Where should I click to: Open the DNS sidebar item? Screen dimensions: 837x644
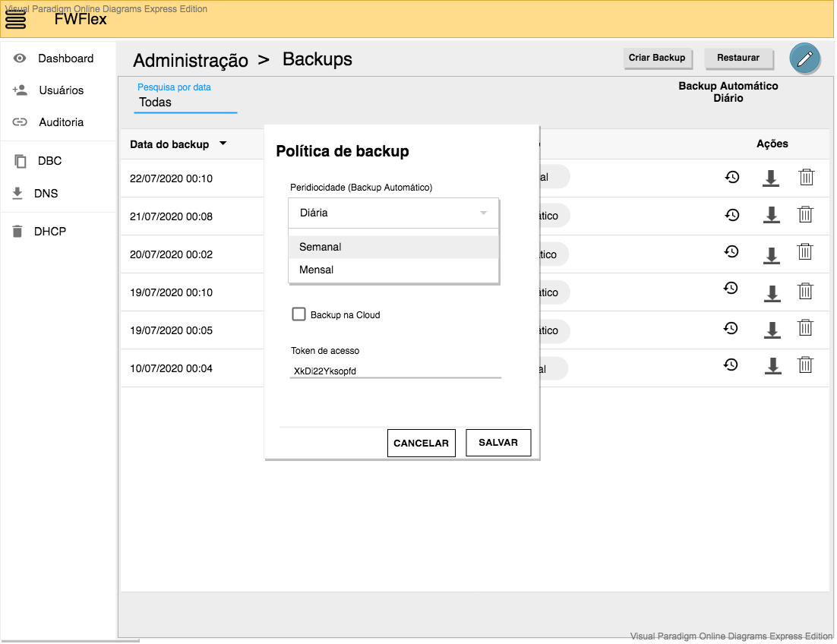click(x=46, y=193)
